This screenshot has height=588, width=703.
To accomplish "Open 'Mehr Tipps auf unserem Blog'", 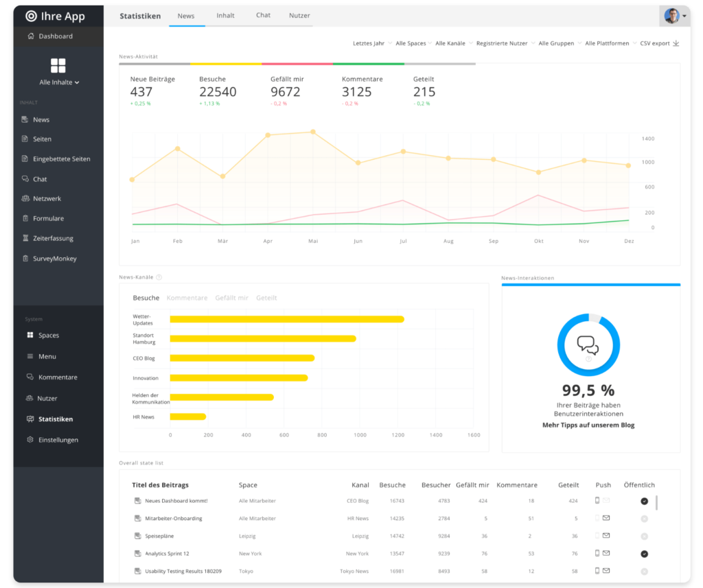I will (588, 425).
